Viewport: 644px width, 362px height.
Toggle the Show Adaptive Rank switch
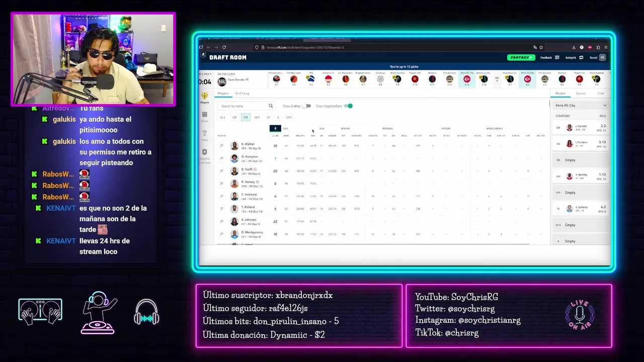point(349,106)
